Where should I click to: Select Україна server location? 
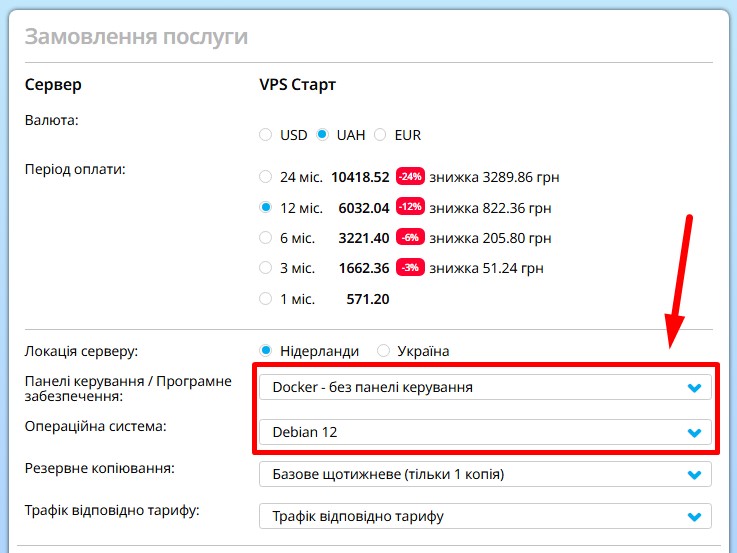point(383,350)
